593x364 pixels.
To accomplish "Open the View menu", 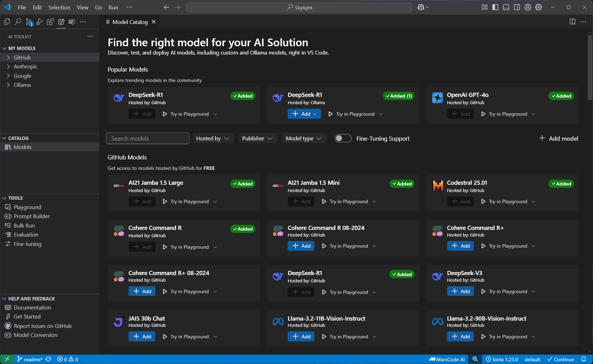I will (82, 7).
